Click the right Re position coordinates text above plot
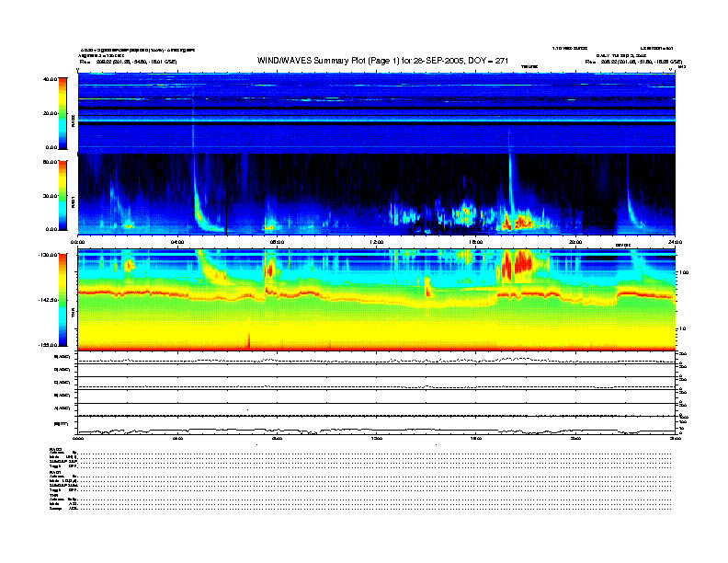 (633, 62)
